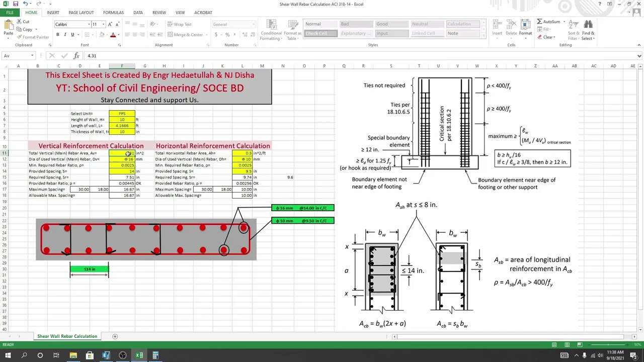Expand the cell styles gallery
This screenshot has height=362, width=644.
485,36
